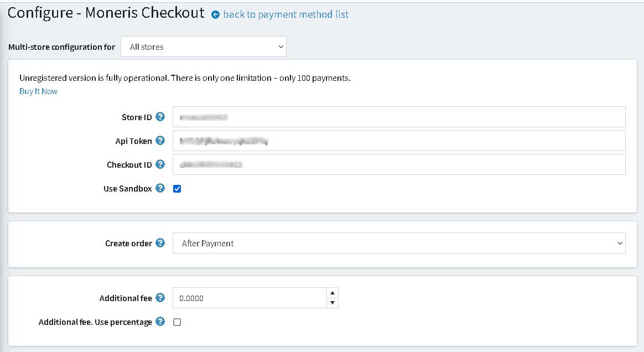Select the Additional fee value field
644x352 pixels.
250,298
